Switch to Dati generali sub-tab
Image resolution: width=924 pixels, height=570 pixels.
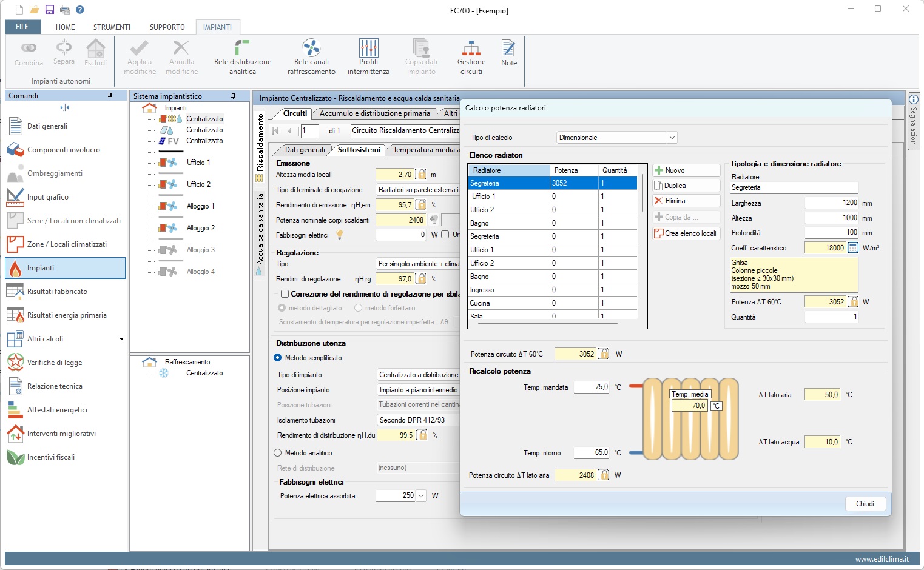pyautogui.click(x=305, y=150)
